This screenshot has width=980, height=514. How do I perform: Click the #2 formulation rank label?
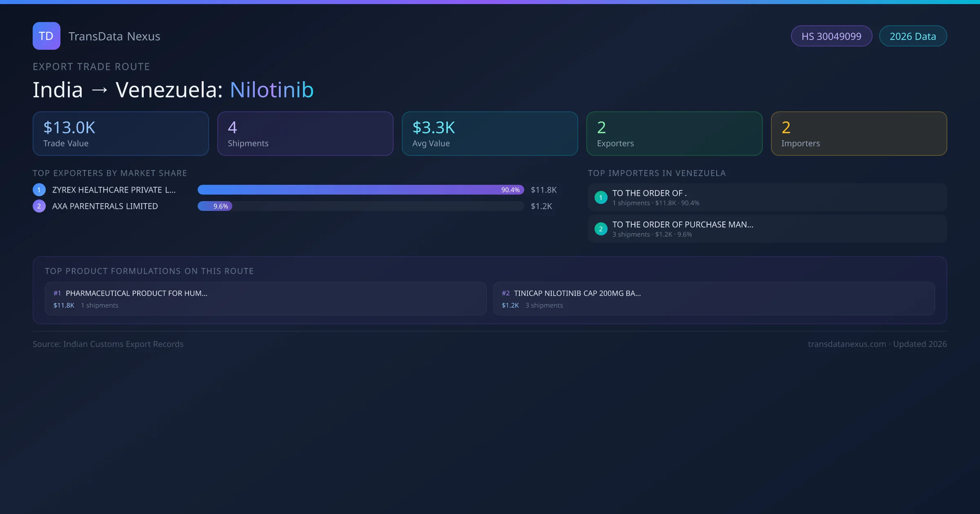tap(506, 293)
